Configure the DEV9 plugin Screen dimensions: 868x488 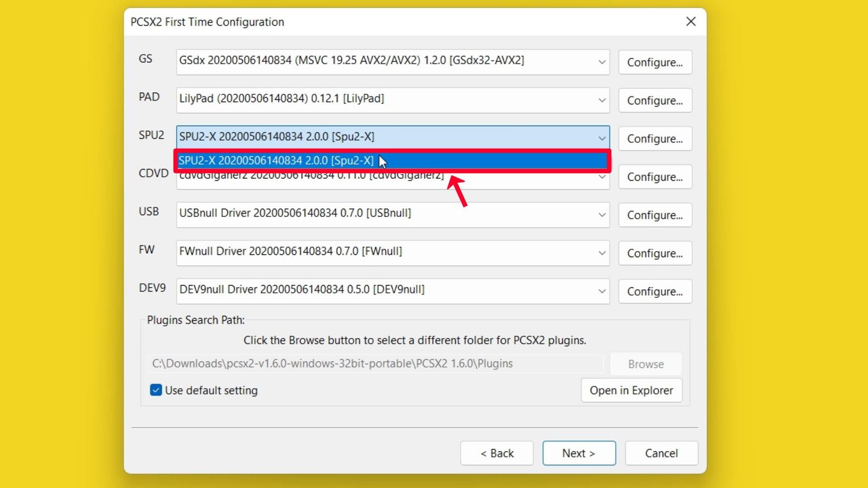point(655,291)
